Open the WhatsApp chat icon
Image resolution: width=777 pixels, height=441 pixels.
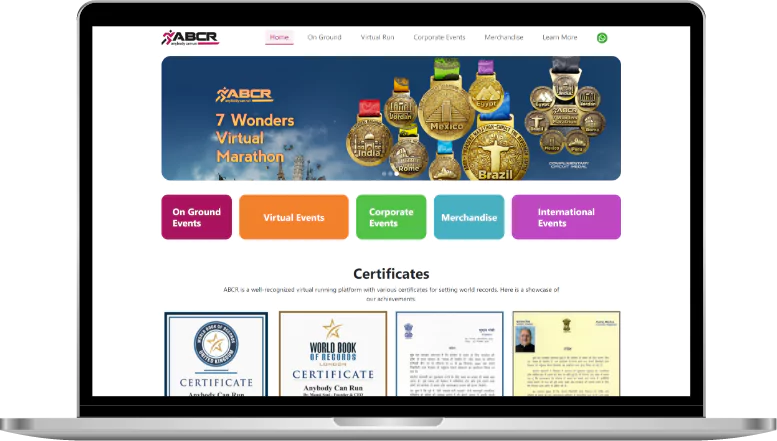(602, 38)
